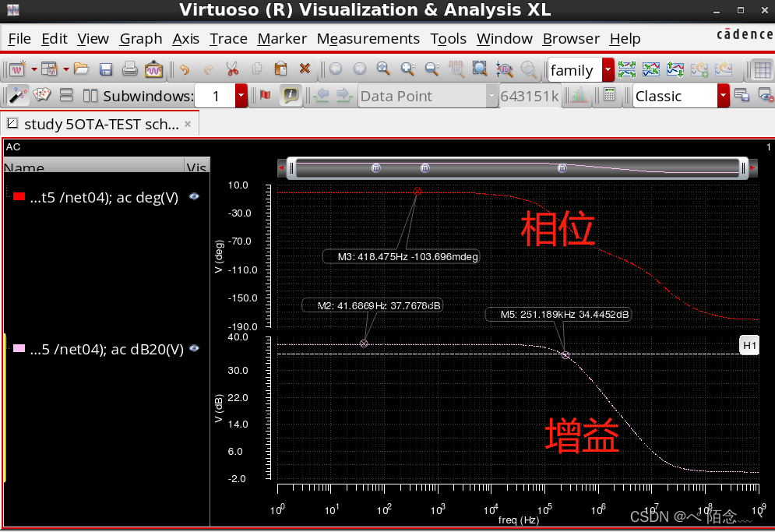Open the Trace menu
The image size is (775, 532).
[x=228, y=39]
